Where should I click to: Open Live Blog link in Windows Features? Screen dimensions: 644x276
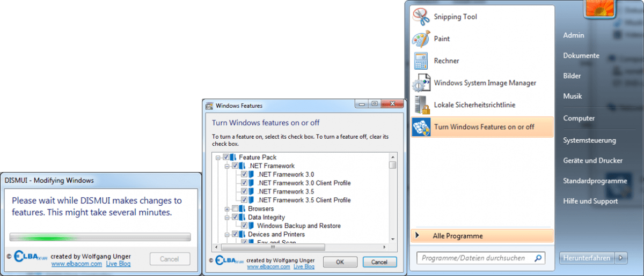click(304, 266)
